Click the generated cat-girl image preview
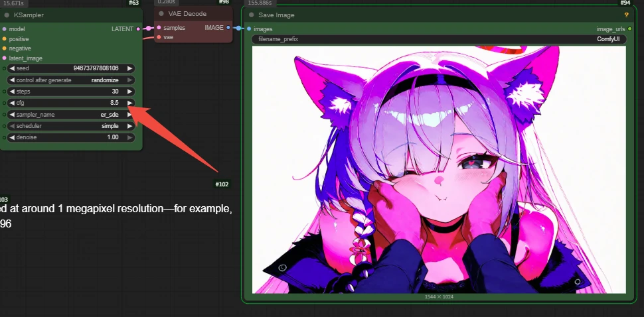Screen dimensions: 644x317 point(438,172)
